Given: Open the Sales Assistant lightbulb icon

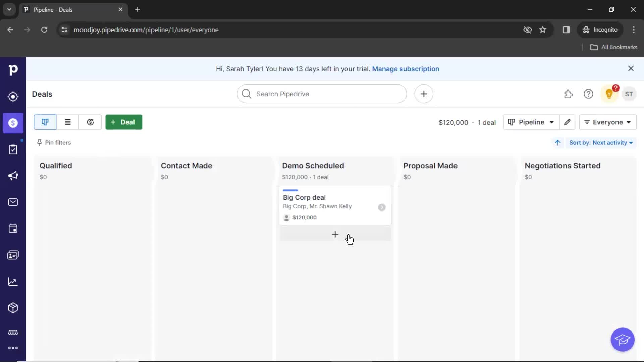Looking at the screenshot, I should click(x=609, y=94).
